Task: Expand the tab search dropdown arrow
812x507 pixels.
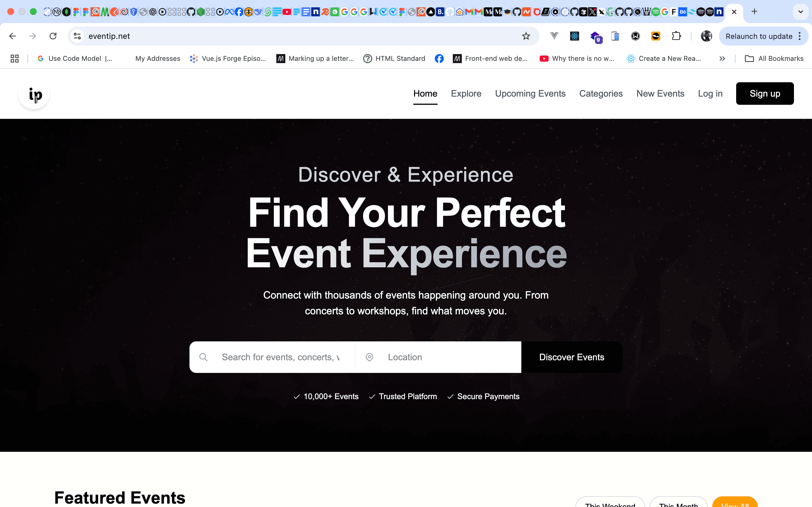Action: [800, 12]
